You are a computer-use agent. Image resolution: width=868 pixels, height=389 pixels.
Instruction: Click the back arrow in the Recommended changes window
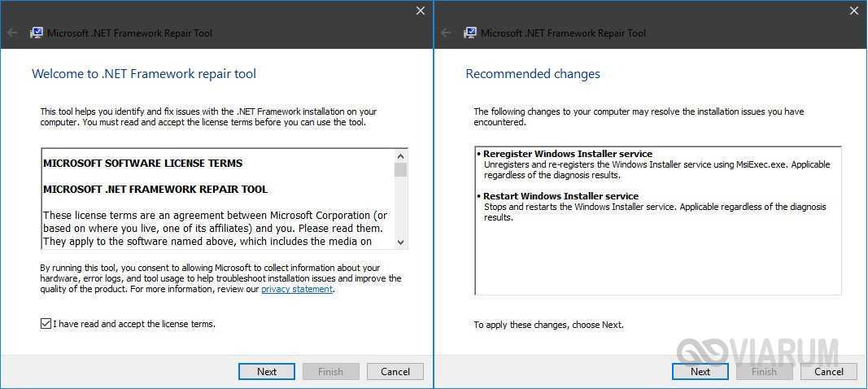click(x=446, y=33)
